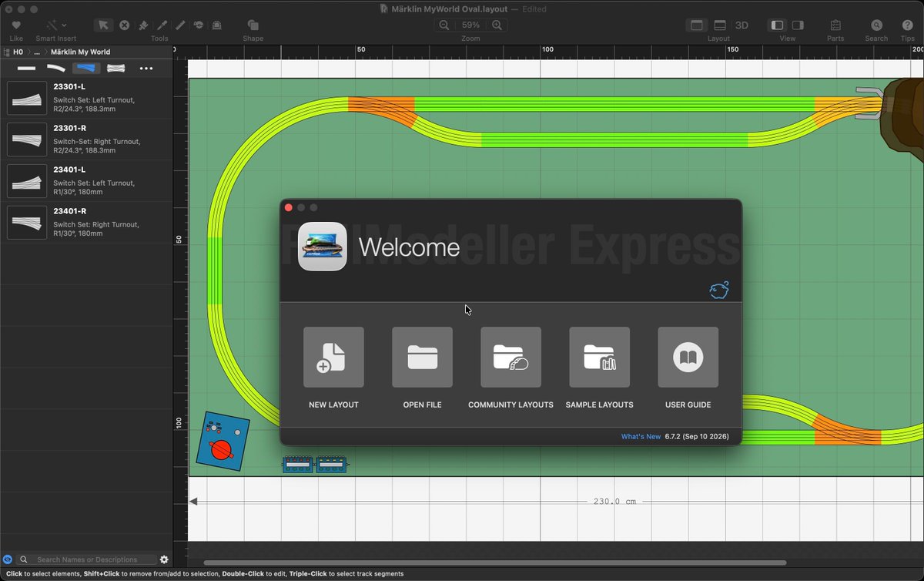Pick the eyedropper tool
The width and height of the screenshot is (924, 581).
pos(162,25)
